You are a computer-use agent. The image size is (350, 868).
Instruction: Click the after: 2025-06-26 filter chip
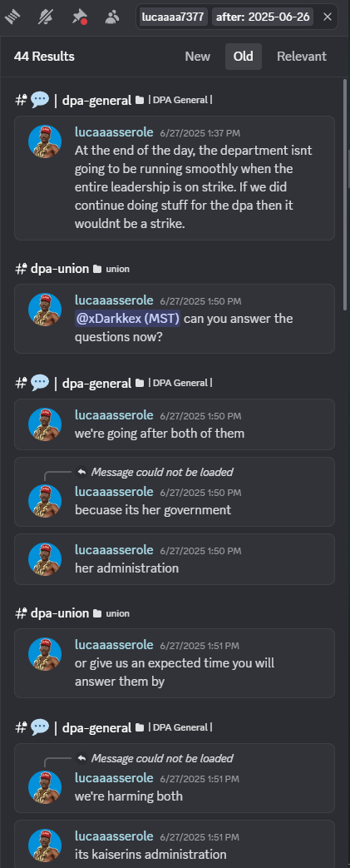click(x=263, y=17)
